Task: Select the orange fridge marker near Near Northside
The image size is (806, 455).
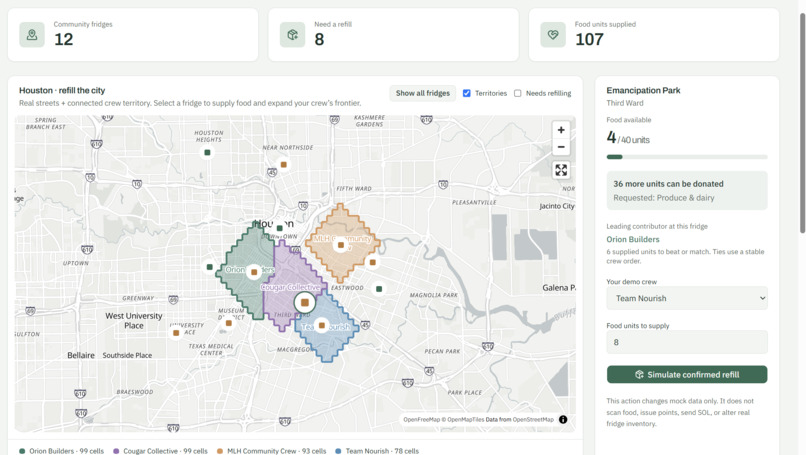Action: click(x=283, y=165)
